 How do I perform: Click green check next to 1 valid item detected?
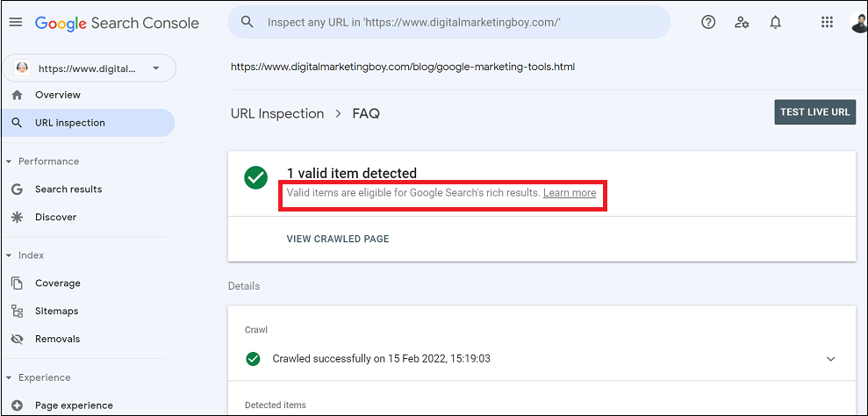255,177
